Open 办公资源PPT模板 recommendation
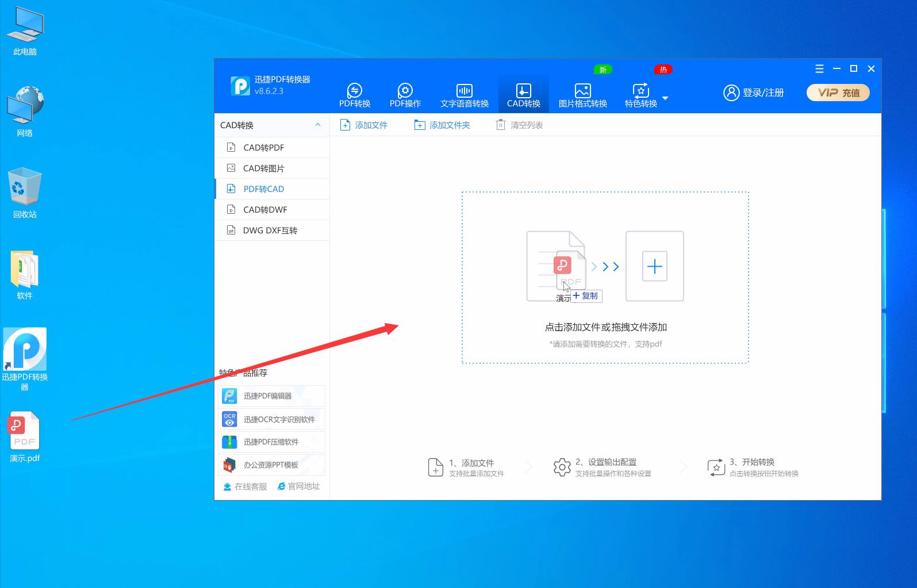The height and width of the screenshot is (588, 917). 272,464
